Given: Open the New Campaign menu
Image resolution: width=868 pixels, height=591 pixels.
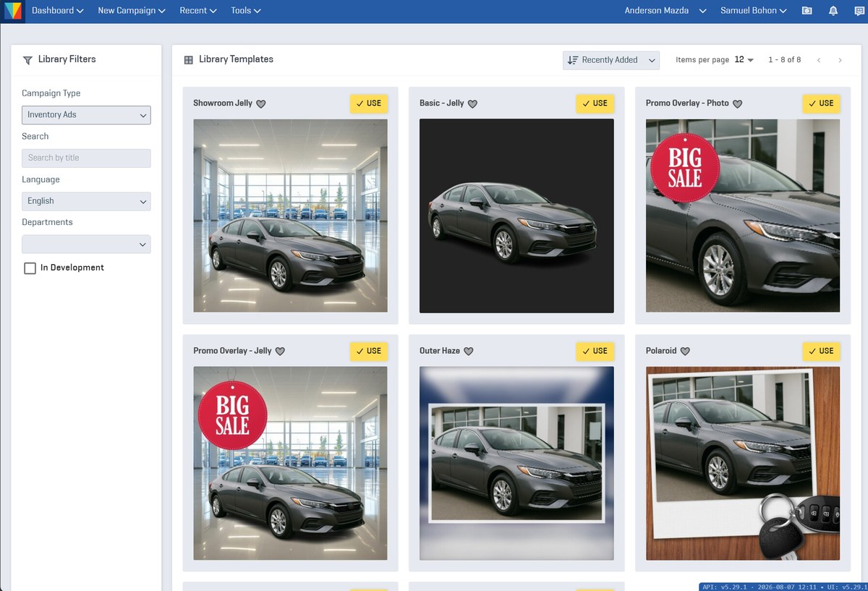Looking at the screenshot, I should point(132,11).
